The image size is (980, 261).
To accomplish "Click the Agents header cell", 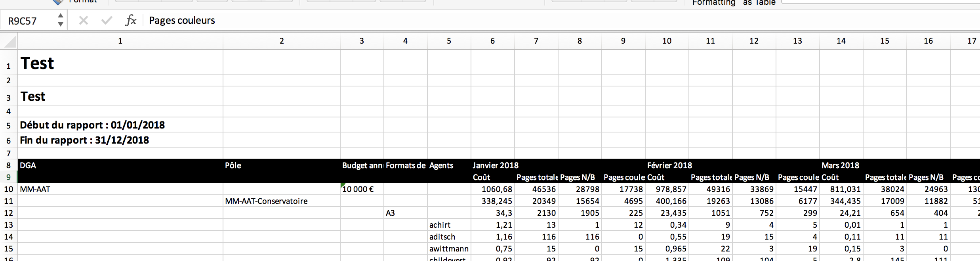I will [449, 165].
